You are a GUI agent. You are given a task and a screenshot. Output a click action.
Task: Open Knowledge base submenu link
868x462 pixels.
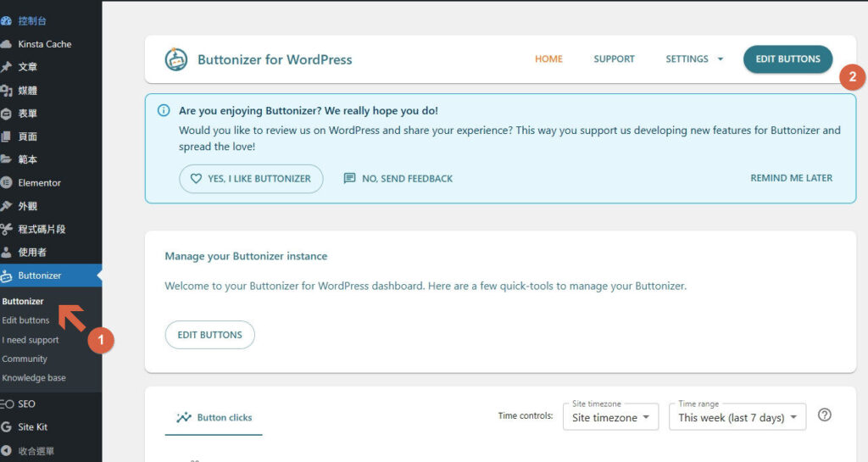34,378
